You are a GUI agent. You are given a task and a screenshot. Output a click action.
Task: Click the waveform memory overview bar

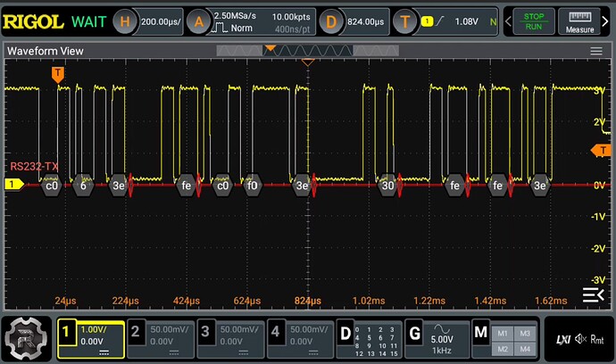tap(308, 50)
